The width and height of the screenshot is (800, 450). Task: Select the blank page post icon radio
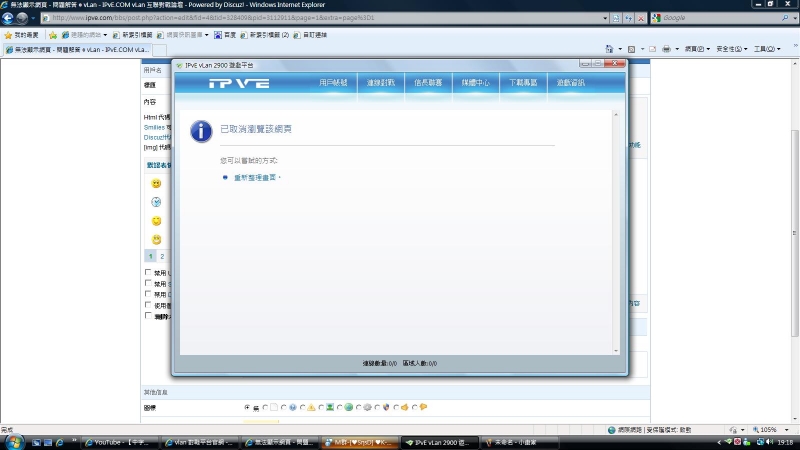265,407
